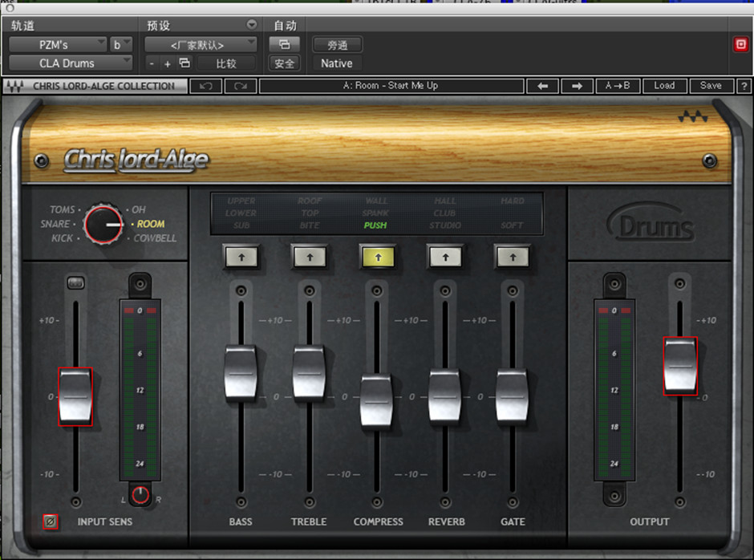
Task: Select ROOM drum mode
Action: click(x=151, y=224)
